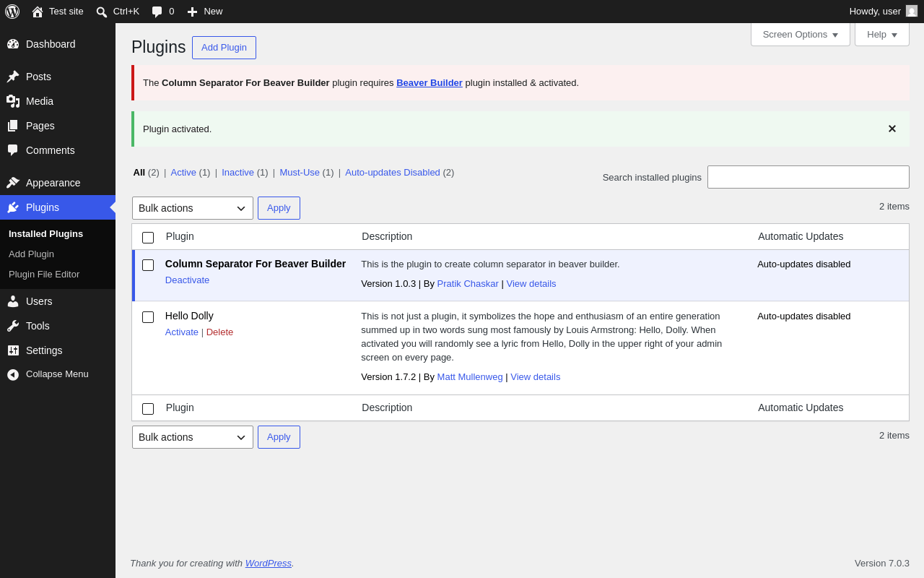Screen dimensions: 924x578
Task: Select the Hello Dolly checkbox
Action: click(x=148, y=316)
